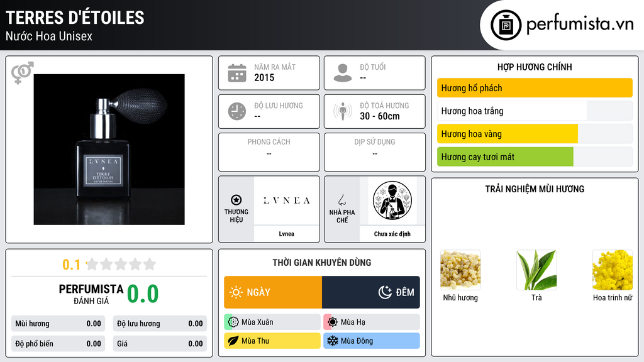The height and width of the screenshot is (362, 644).
Task: Click the five-star rating row
Action: point(121,264)
